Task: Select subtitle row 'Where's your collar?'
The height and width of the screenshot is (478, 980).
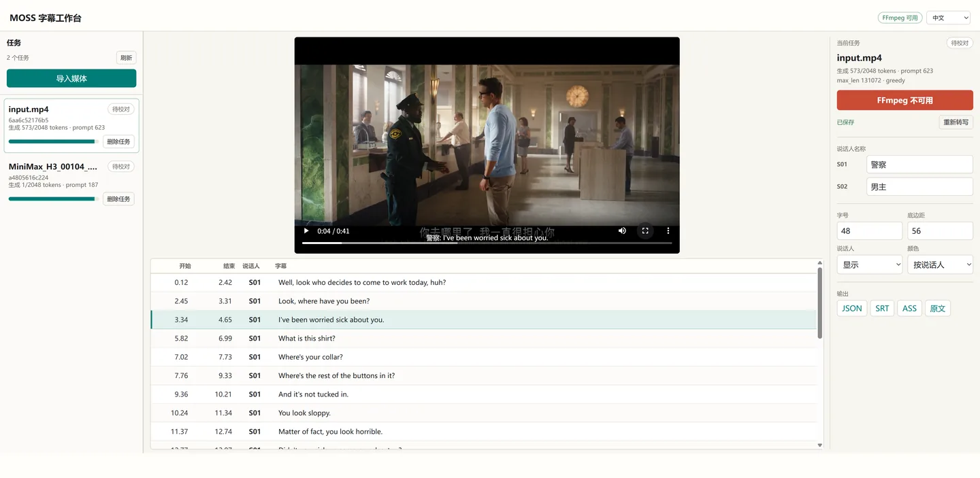Action: click(484, 357)
